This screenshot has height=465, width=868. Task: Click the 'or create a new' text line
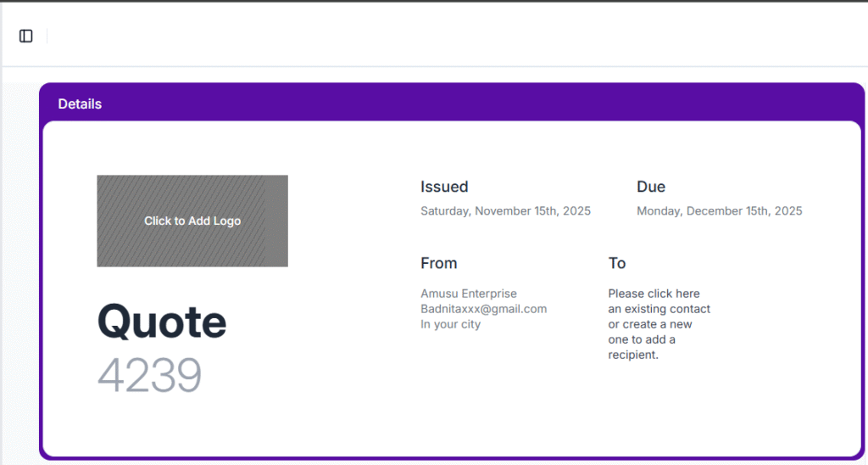click(x=649, y=324)
